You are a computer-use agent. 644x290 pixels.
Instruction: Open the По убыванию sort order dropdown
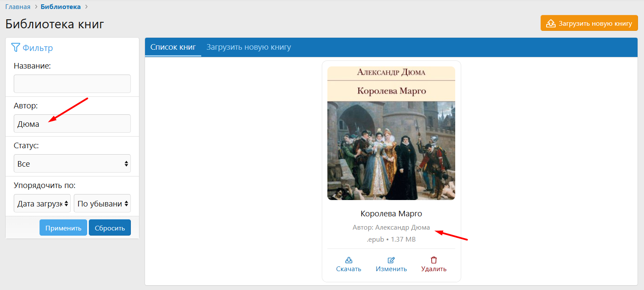[102, 203]
